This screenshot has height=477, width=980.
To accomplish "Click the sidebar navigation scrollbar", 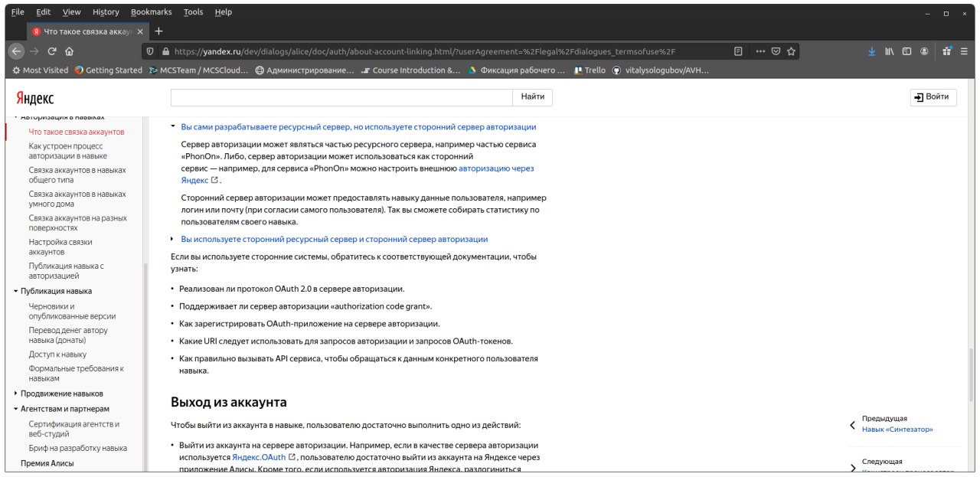I will tap(145, 368).
